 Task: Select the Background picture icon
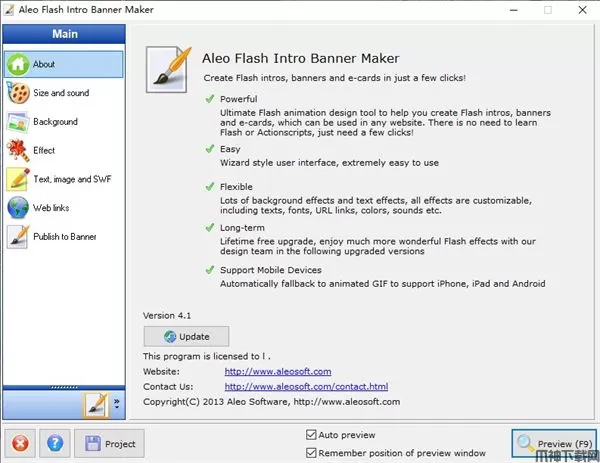[18, 122]
